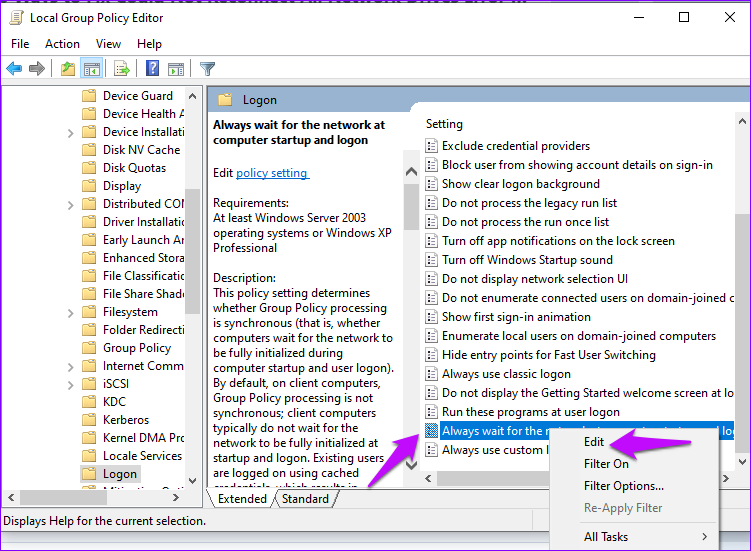Click the Disk Quotas folder icon

click(89, 168)
